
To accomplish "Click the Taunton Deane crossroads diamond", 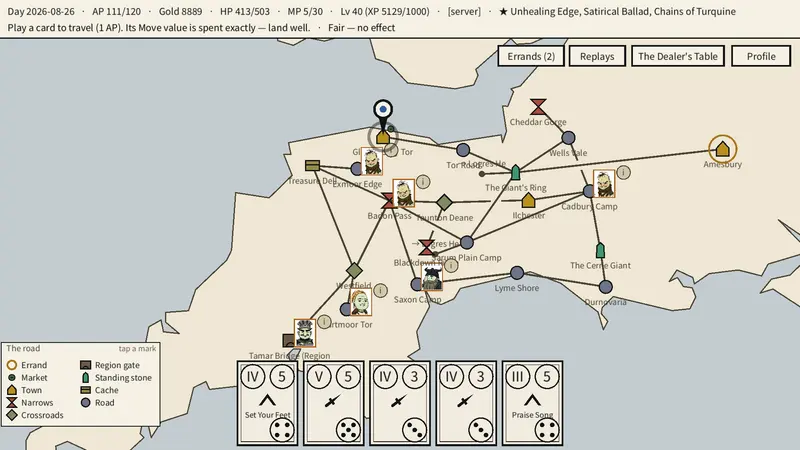I will click(444, 202).
